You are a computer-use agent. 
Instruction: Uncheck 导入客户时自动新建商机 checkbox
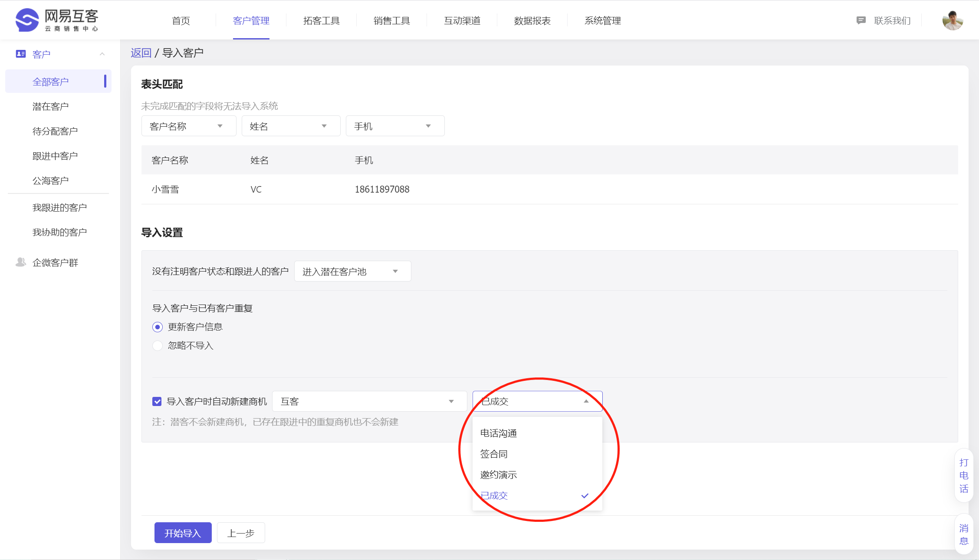tap(157, 402)
